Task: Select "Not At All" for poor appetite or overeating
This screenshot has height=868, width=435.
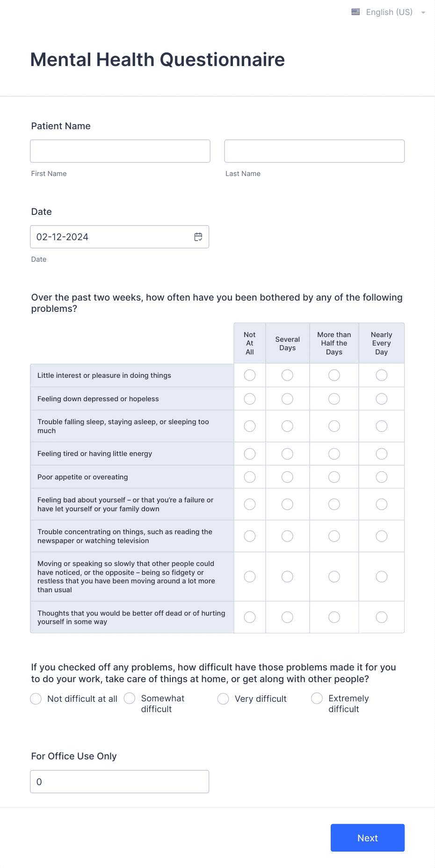Action: pyautogui.click(x=249, y=477)
